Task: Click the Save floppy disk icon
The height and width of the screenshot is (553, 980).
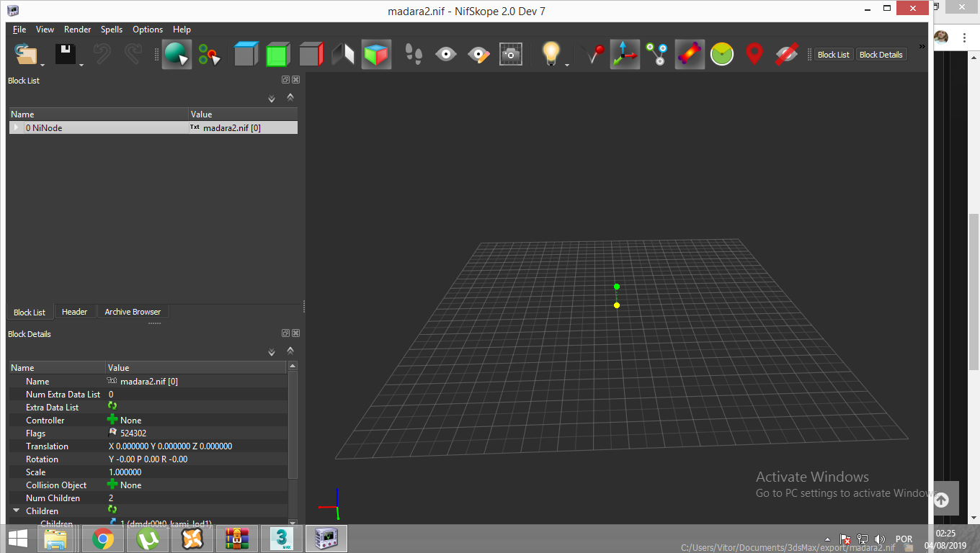Action: click(x=66, y=54)
